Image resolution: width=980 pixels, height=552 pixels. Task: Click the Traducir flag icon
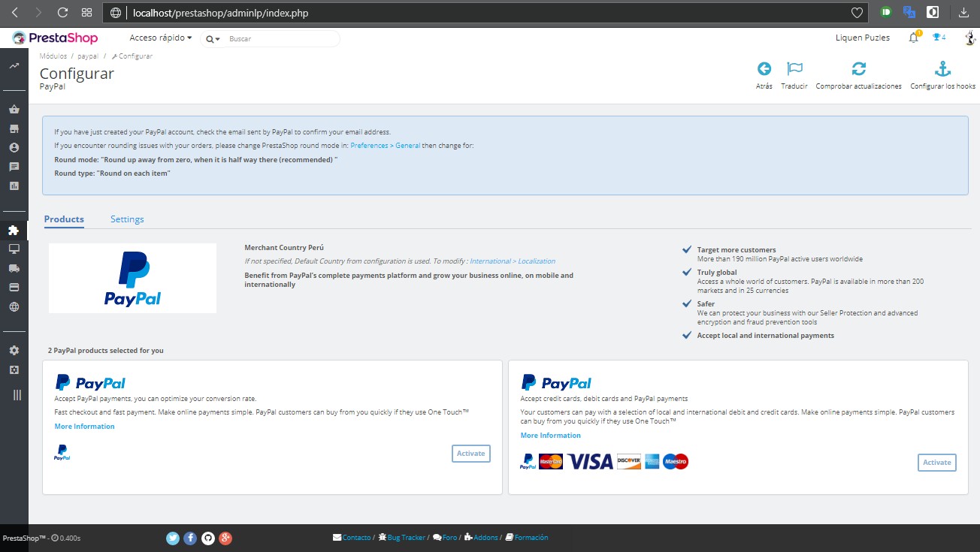pyautogui.click(x=794, y=69)
